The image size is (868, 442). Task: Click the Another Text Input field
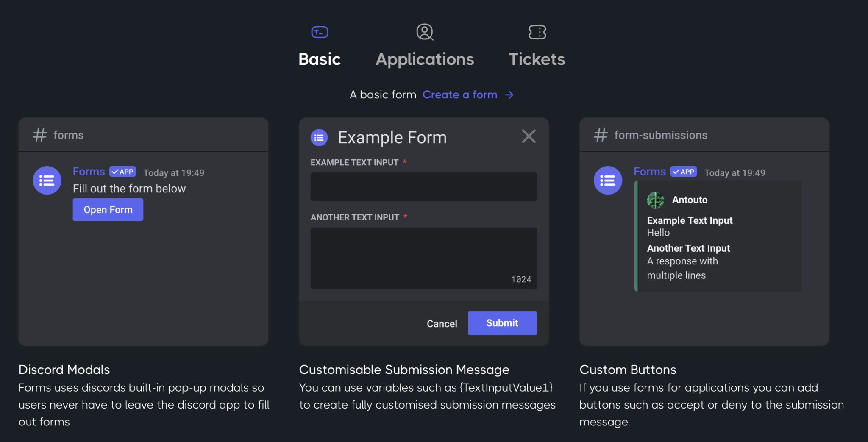point(423,258)
